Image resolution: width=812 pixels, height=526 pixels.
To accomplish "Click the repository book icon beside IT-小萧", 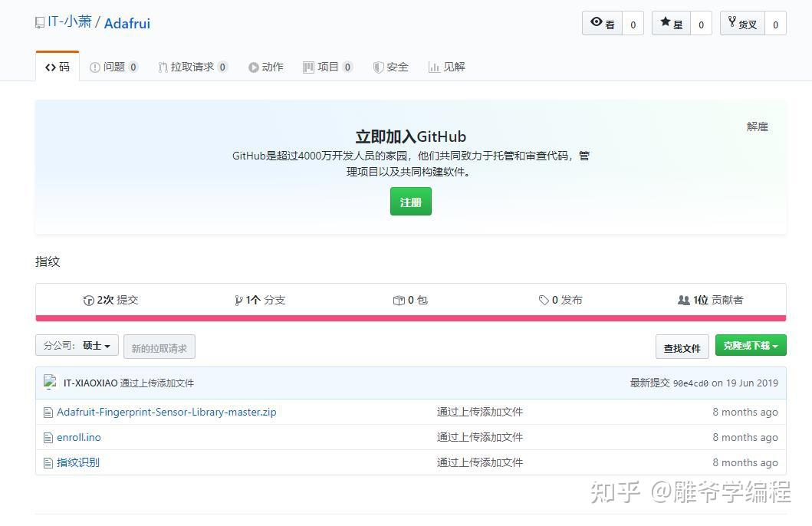I will [39, 22].
